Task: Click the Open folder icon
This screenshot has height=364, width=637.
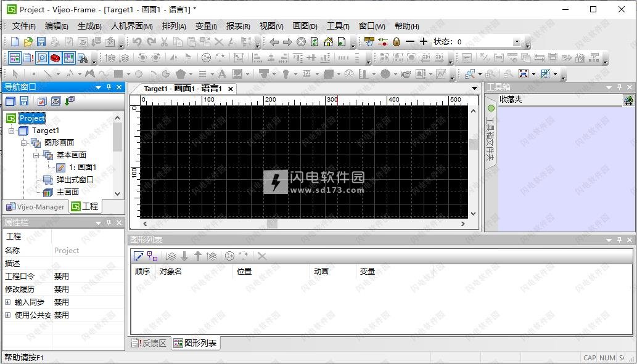Action: [x=28, y=41]
